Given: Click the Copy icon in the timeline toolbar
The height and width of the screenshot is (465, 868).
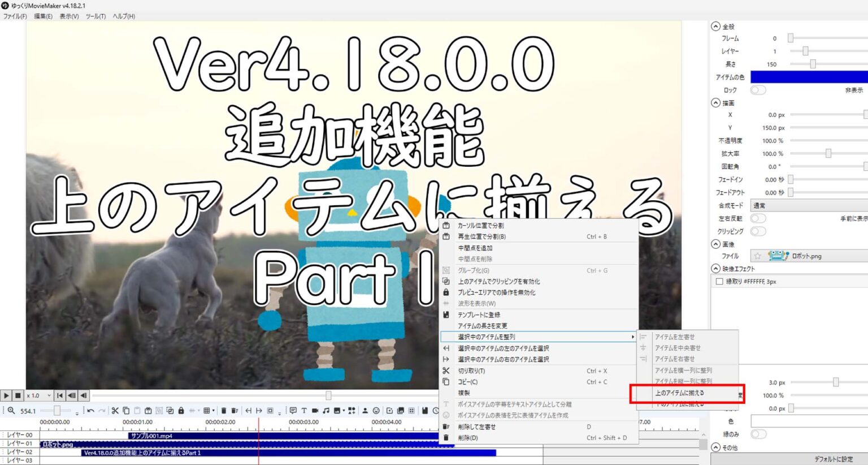Looking at the screenshot, I should [x=127, y=410].
